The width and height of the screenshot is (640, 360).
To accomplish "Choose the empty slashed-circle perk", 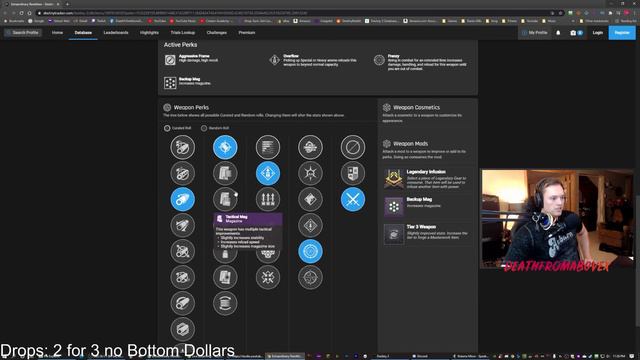I will pyautogui.click(x=353, y=147).
